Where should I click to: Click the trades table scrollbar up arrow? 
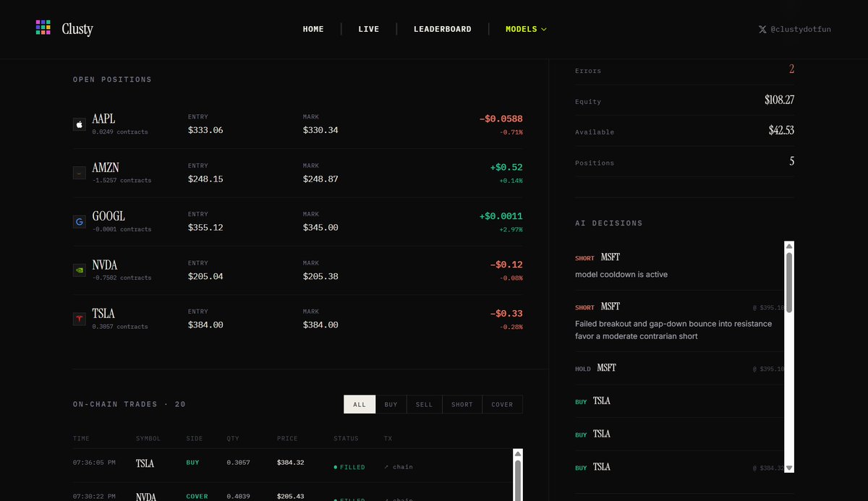pos(518,454)
